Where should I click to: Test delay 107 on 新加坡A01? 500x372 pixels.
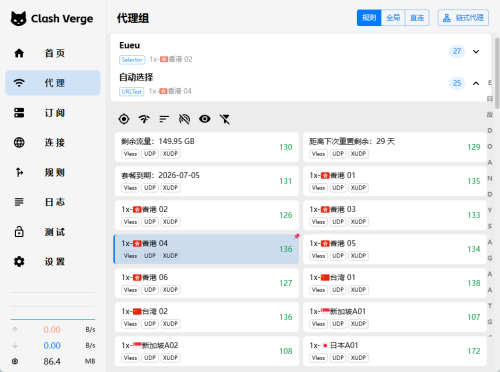(474, 317)
